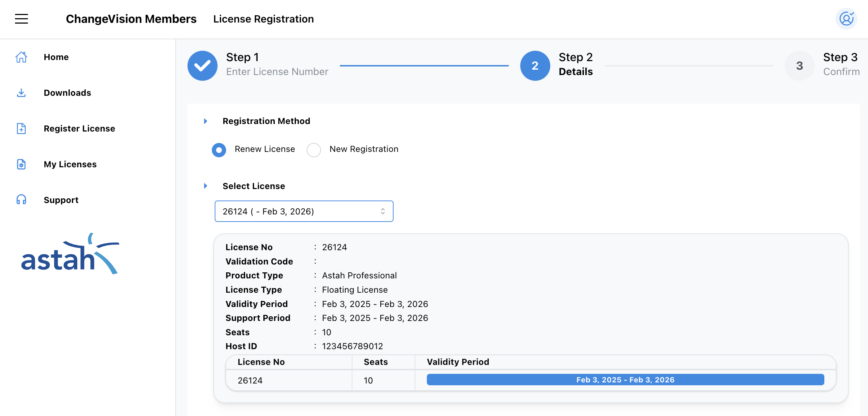Click the Step 2 Details circle
Image resolution: width=868 pixels, height=416 pixels.
[535, 66]
